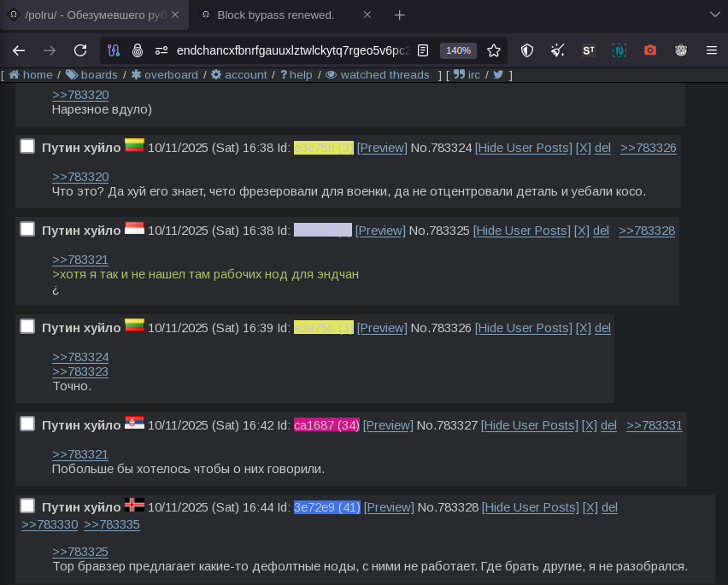Check the box for post No.783324
Viewport: 728px width, 585px height.
click(27, 147)
